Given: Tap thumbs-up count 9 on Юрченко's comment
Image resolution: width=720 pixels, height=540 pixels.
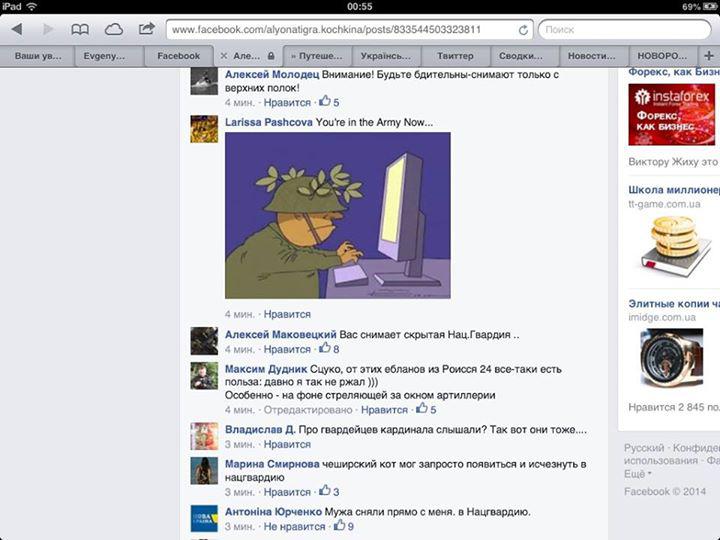Looking at the screenshot, I should pyautogui.click(x=344, y=526).
